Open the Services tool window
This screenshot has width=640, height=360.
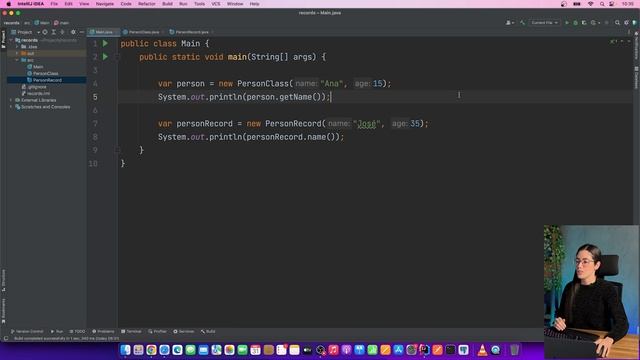click(x=184, y=331)
